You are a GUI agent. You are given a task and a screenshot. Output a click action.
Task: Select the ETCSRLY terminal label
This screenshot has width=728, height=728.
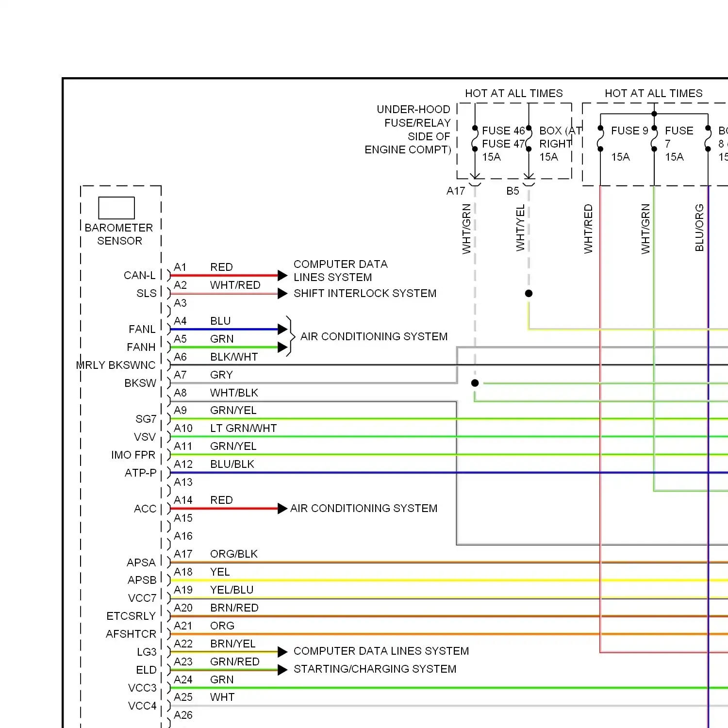click(x=131, y=616)
